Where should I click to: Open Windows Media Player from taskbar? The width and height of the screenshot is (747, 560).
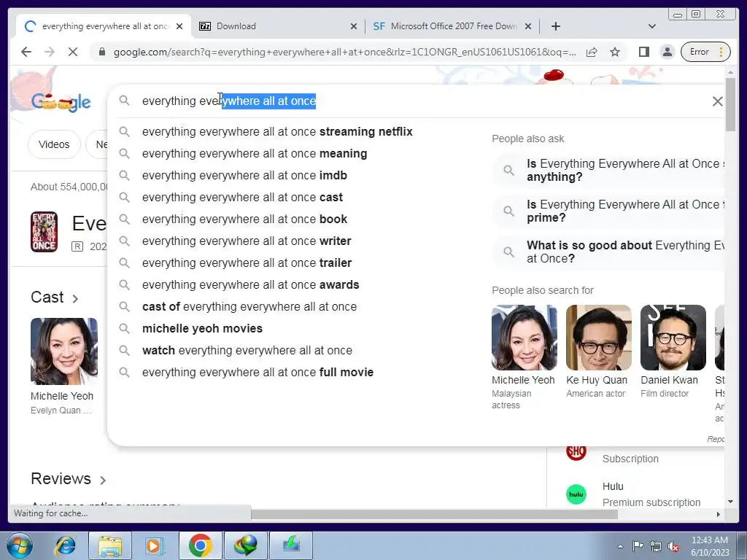[154, 545]
